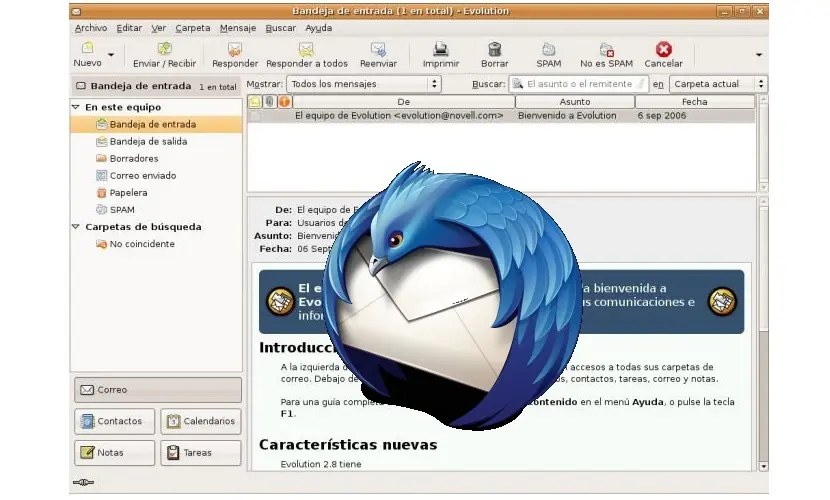Click the search magnifier icon in Buscar field
The width and height of the screenshot is (830, 500).
518,84
